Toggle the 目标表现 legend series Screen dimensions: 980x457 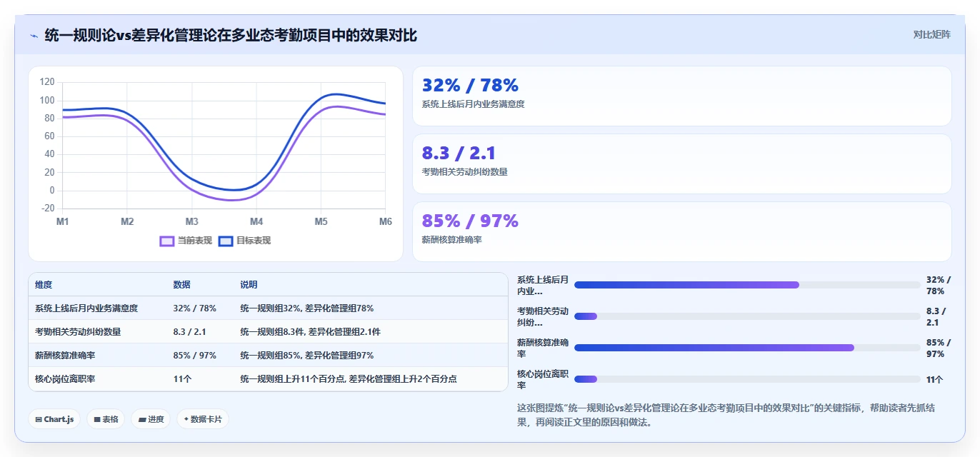click(x=244, y=241)
